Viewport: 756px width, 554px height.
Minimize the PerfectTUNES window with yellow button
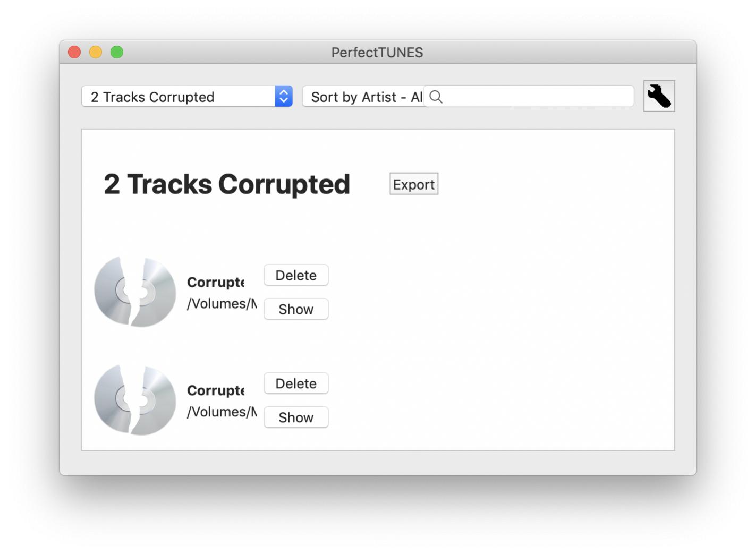(96, 52)
